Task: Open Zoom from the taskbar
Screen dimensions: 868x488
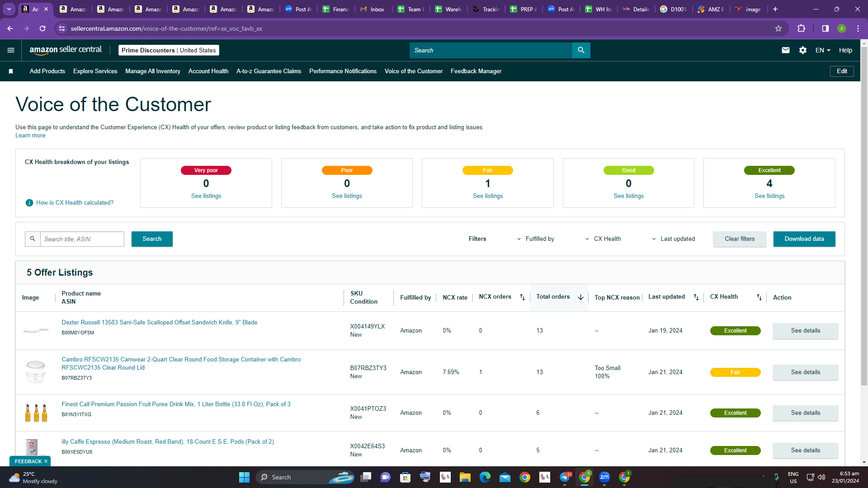Action: click(x=604, y=477)
